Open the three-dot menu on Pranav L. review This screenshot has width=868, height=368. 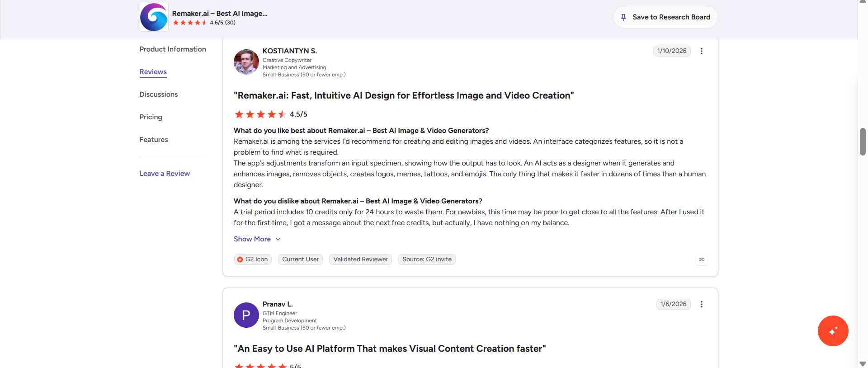click(702, 304)
